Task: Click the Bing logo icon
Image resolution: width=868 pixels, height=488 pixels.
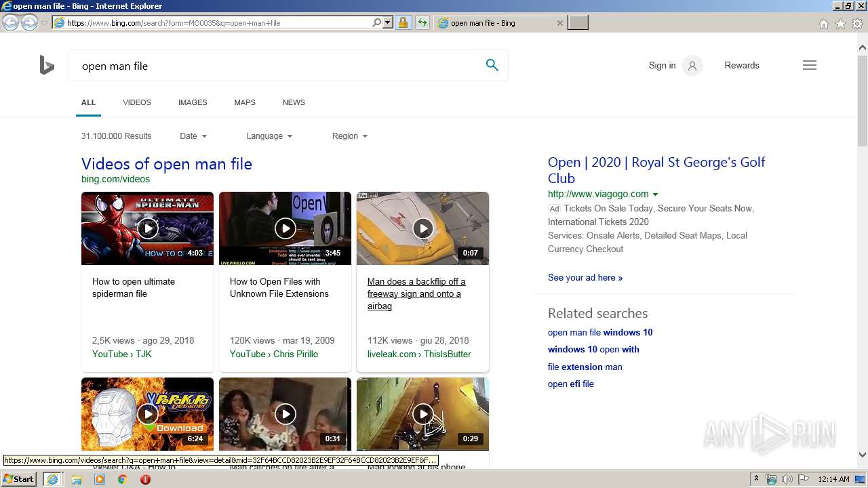Action: coord(47,65)
